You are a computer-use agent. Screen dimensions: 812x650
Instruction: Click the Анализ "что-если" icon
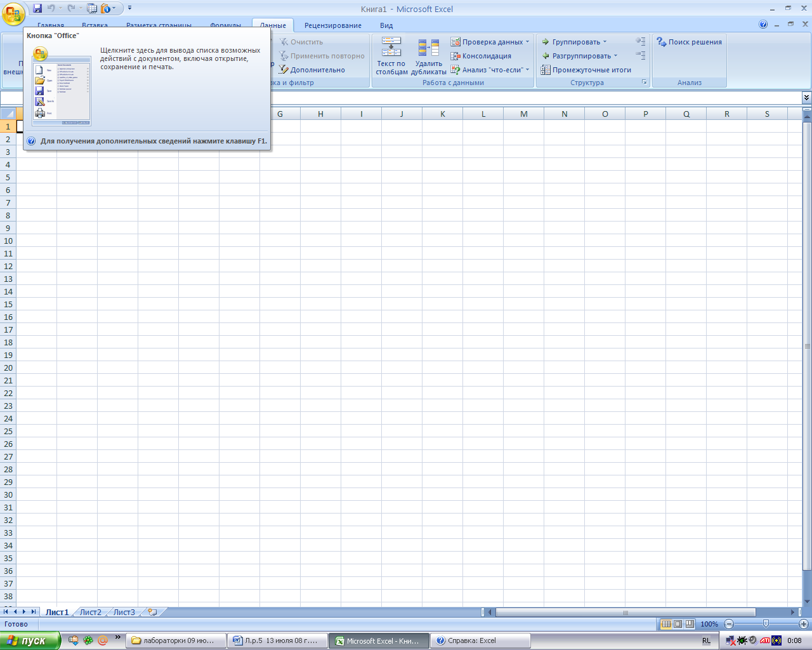(x=455, y=70)
